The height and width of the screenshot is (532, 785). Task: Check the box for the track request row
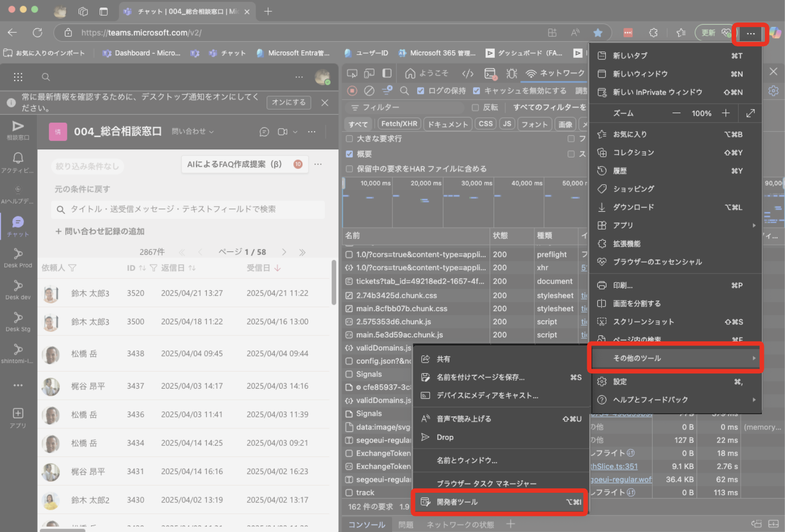[349, 493]
